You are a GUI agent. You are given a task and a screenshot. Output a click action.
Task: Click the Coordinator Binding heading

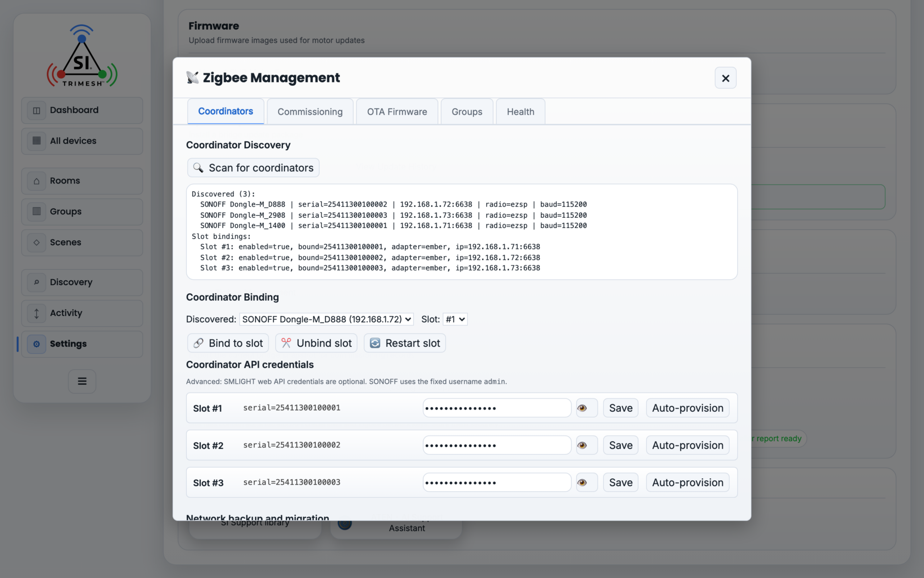point(232,297)
